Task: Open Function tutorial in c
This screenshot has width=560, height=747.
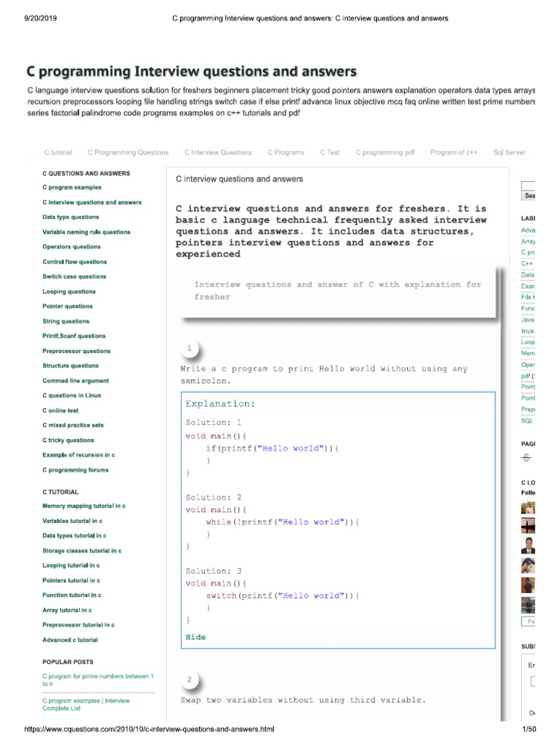Action: coord(72,595)
